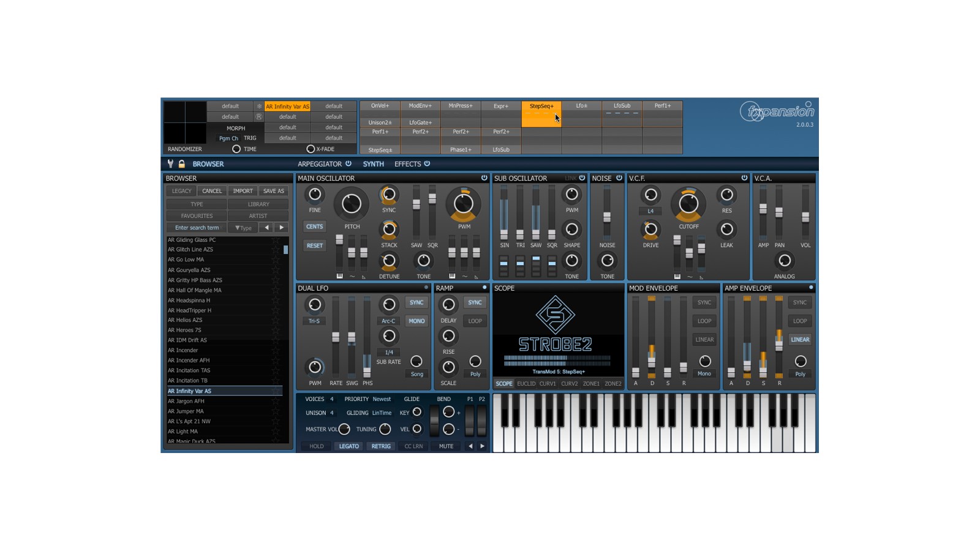Toggle the LEGATO button
This screenshot has height=551, width=980.
point(349,446)
